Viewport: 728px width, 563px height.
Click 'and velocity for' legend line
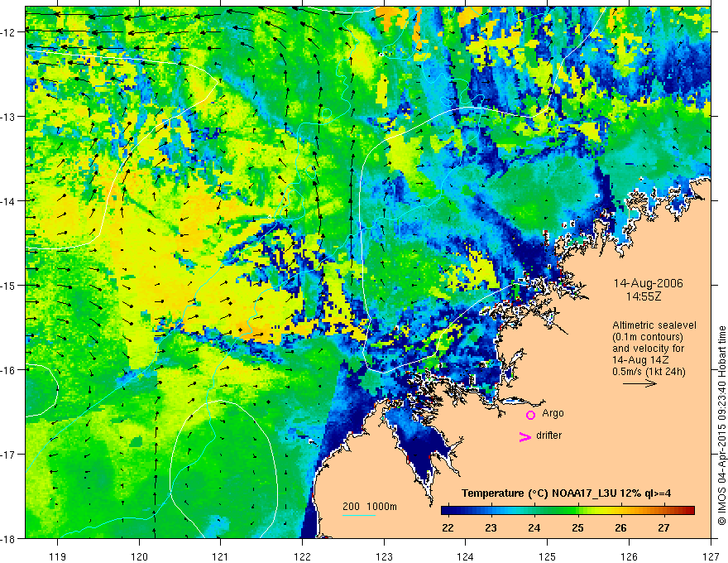point(648,349)
